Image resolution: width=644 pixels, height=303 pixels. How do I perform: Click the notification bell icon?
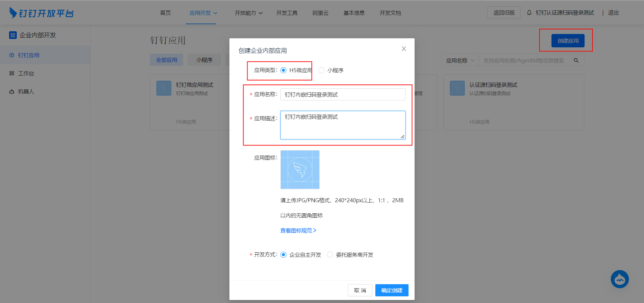tap(529, 13)
